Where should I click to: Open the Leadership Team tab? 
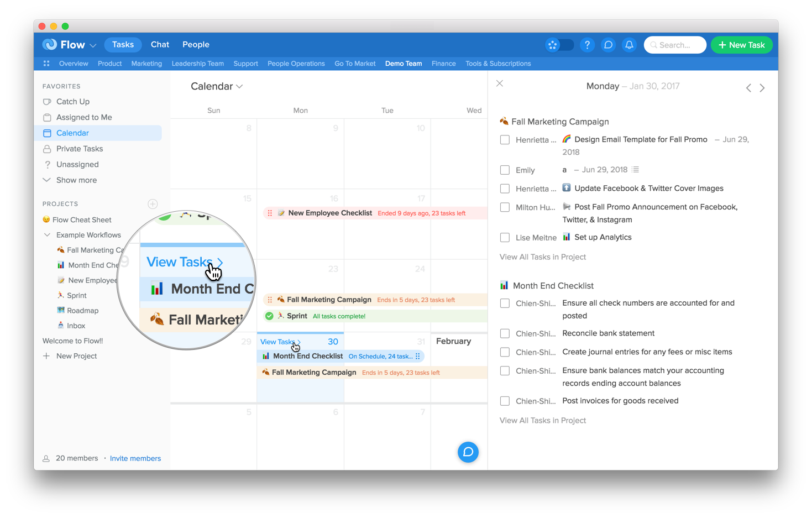point(198,64)
